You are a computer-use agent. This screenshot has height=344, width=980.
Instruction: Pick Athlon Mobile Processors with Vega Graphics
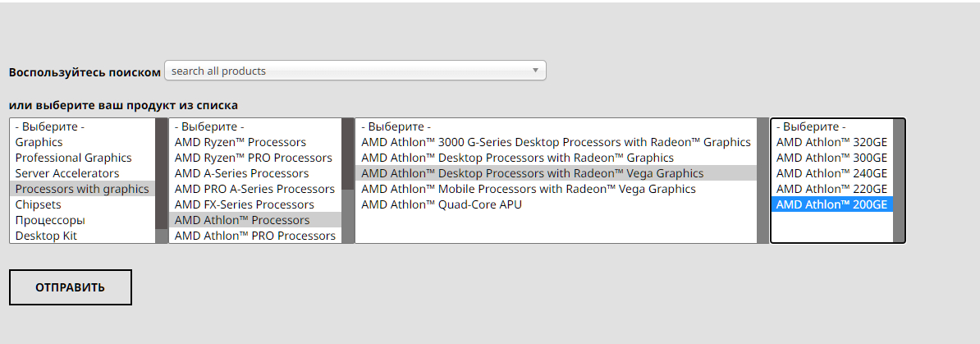click(x=528, y=189)
